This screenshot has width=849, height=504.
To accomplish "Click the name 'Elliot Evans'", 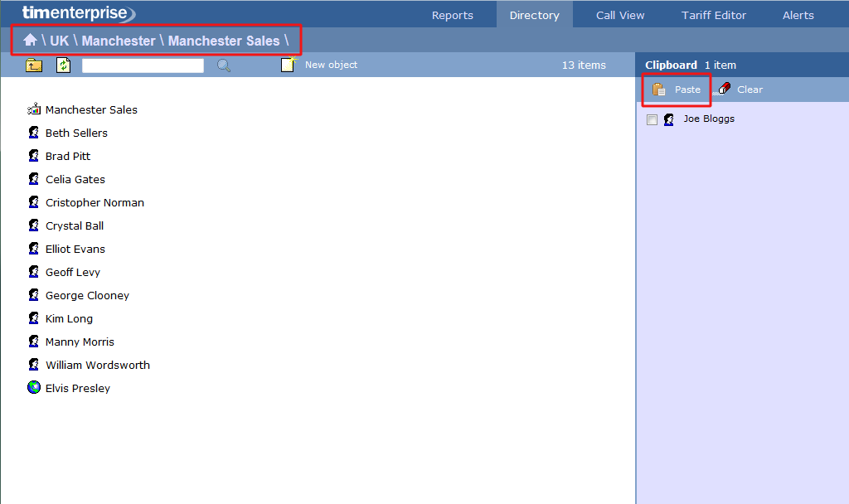I will coord(75,249).
